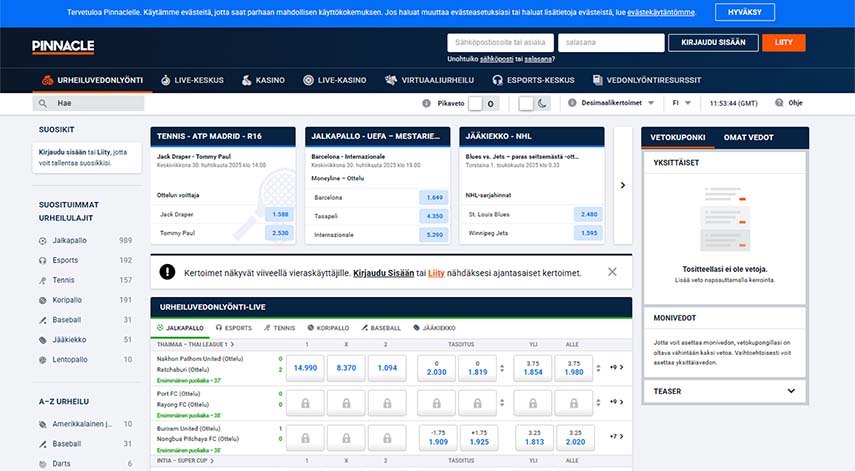This screenshot has width=855, height=471.
Task: Expand more markets for Port FC match
Action: click(x=617, y=402)
